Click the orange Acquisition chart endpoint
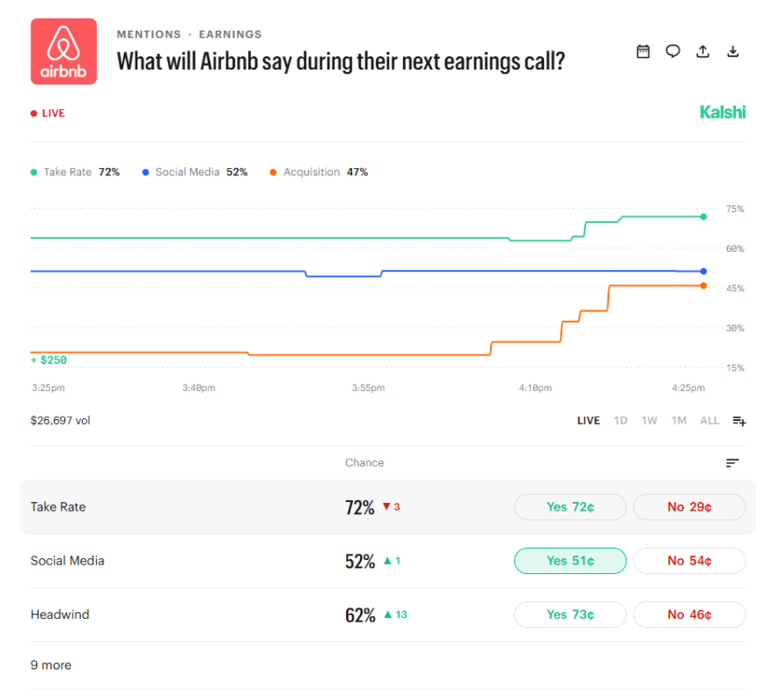Viewport: 778px width, 700px height. tap(703, 285)
